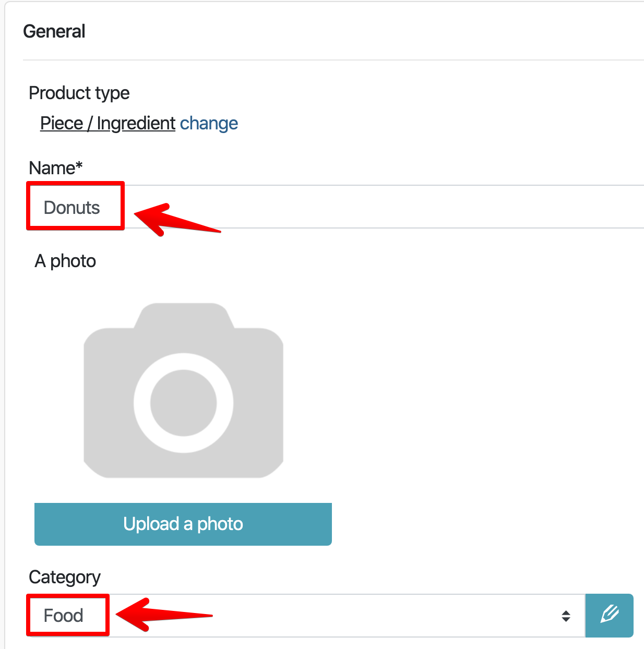Click the General section heading
The height and width of the screenshot is (649, 644).
pyautogui.click(x=54, y=32)
